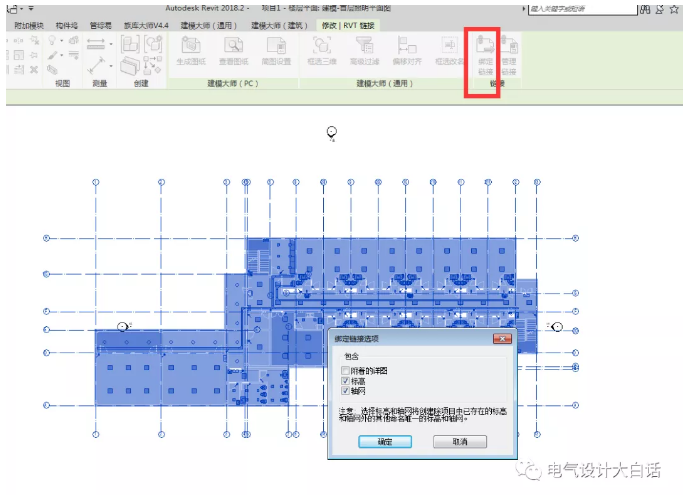Click linework icon in 视图 panel
The width and height of the screenshot is (687, 495).
tap(74, 55)
